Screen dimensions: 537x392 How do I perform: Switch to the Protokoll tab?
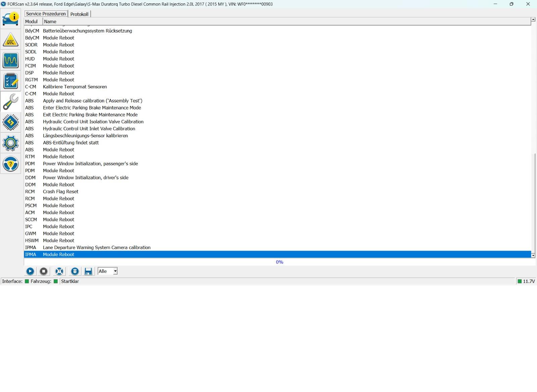80,14
